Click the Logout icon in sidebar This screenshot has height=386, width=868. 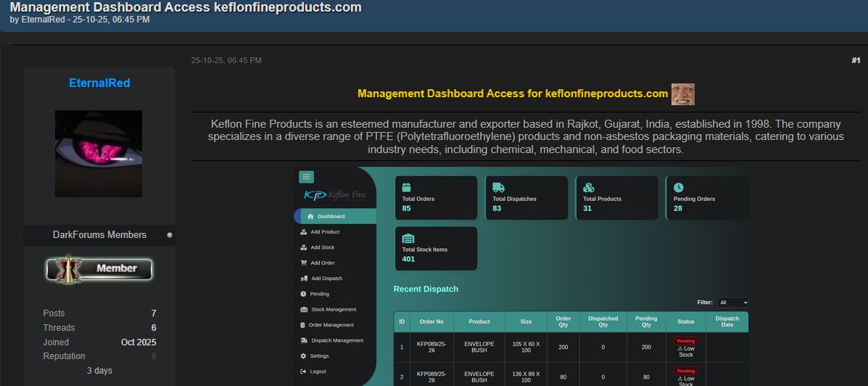click(304, 371)
